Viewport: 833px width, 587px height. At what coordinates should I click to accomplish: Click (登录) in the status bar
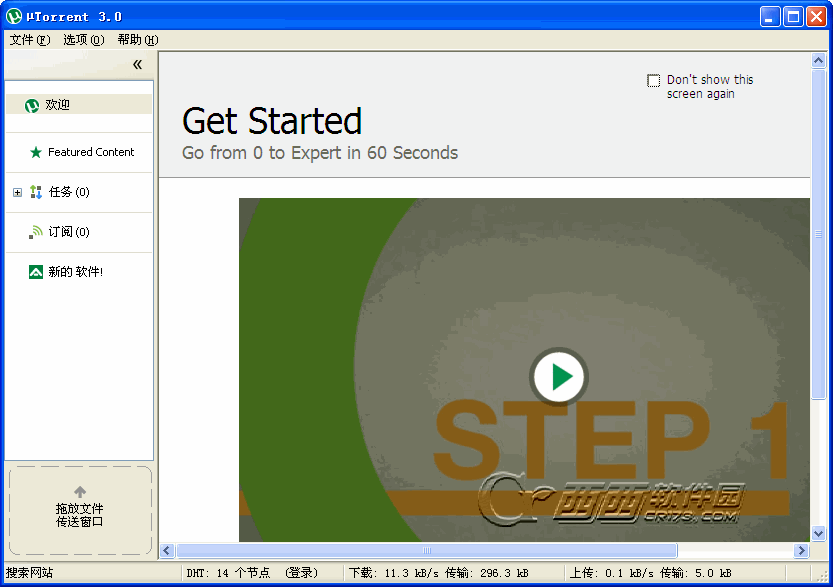pyautogui.click(x=301, y=573)
